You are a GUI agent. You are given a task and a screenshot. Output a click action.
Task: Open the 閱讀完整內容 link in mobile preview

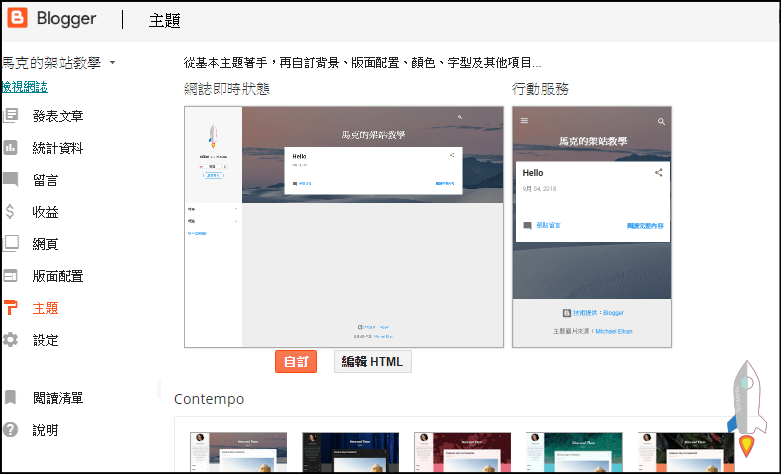pos(645,226)
